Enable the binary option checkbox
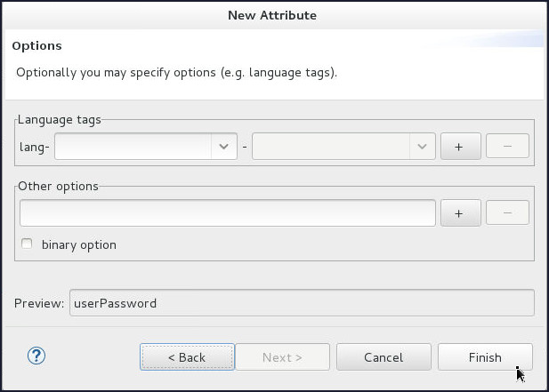 (27, 244)
